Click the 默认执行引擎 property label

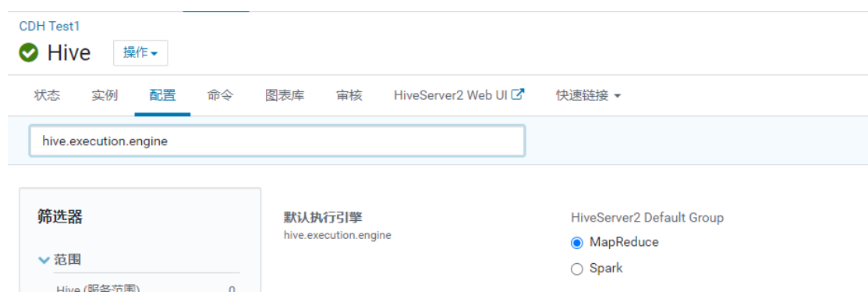tap(323, 218)
